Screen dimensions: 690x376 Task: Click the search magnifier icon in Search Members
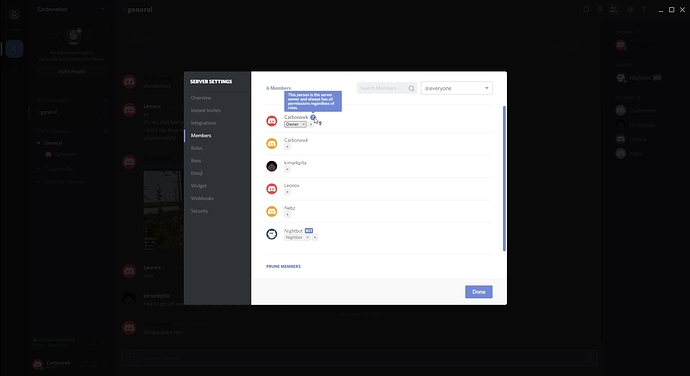tap(411, 88)
